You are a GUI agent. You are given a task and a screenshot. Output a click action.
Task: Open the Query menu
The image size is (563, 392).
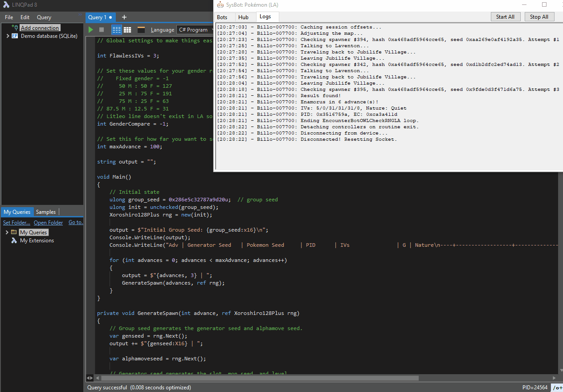[x=44, y=17]
